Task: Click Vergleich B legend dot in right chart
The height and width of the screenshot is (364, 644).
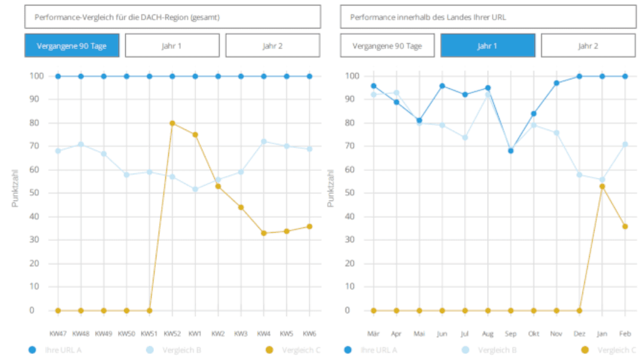Action: click(x=466, y=350)
